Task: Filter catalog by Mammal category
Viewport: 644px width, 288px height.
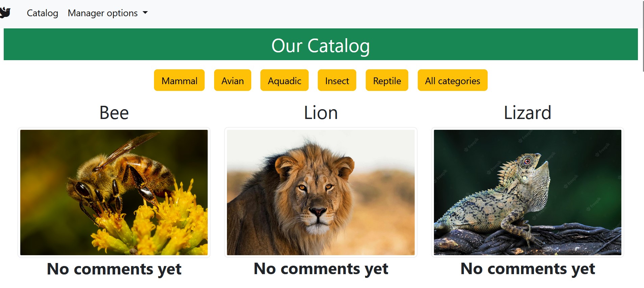Action: [x=179, y=80]
